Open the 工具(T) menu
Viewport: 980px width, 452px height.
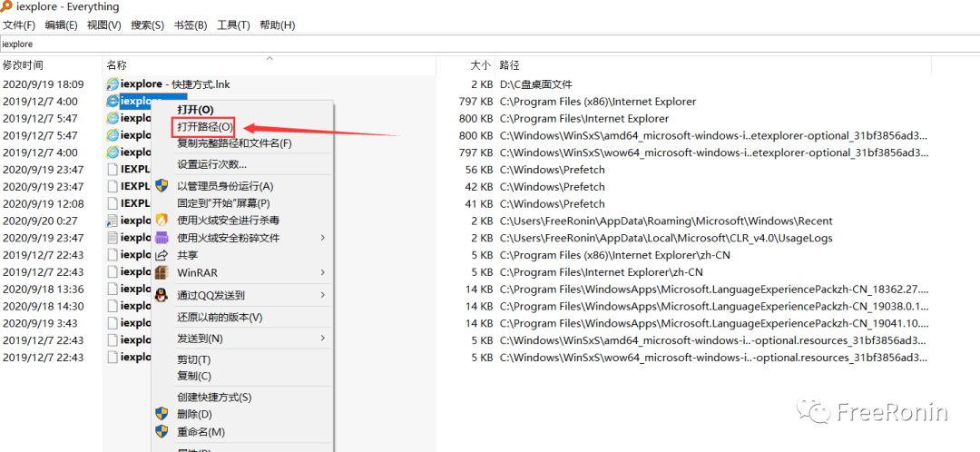point(233,25)
